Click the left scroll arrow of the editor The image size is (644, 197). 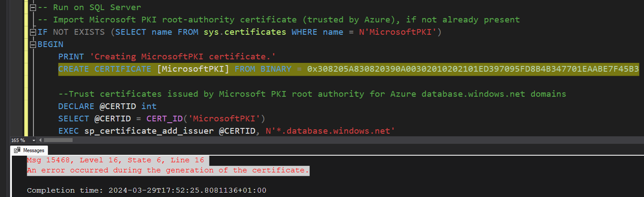tap(40, 140)
